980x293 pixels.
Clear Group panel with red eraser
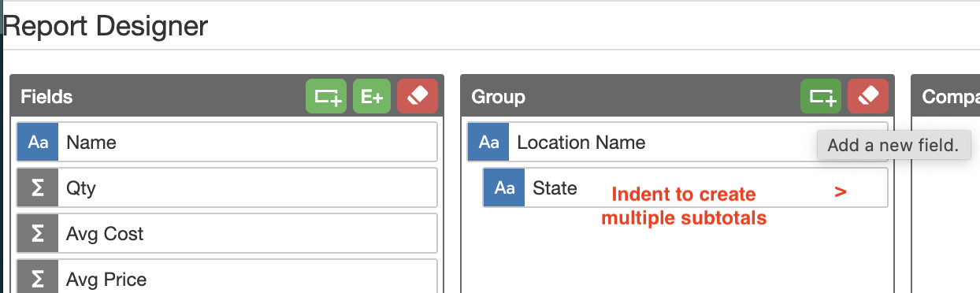(x=868, y=96)
